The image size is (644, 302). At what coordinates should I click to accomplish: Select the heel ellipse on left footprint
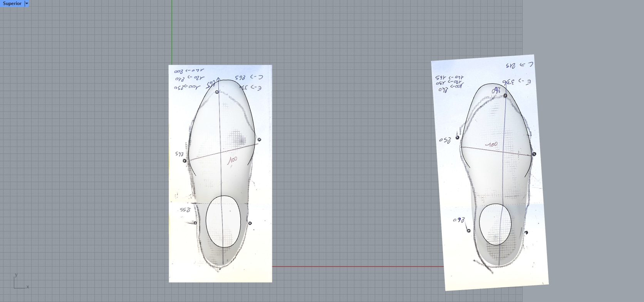pyautogui.click(x=206, y=221)
